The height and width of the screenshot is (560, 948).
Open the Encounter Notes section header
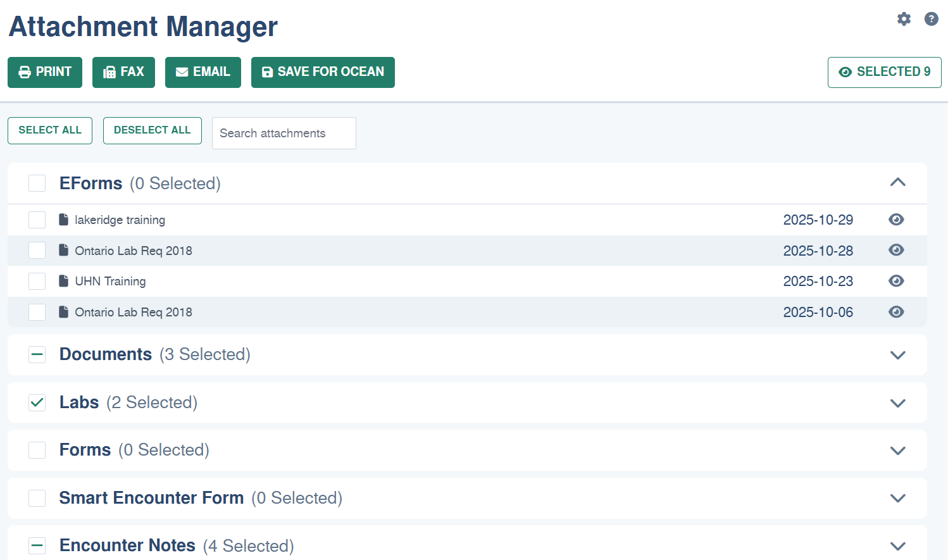(x=467, y=543)
